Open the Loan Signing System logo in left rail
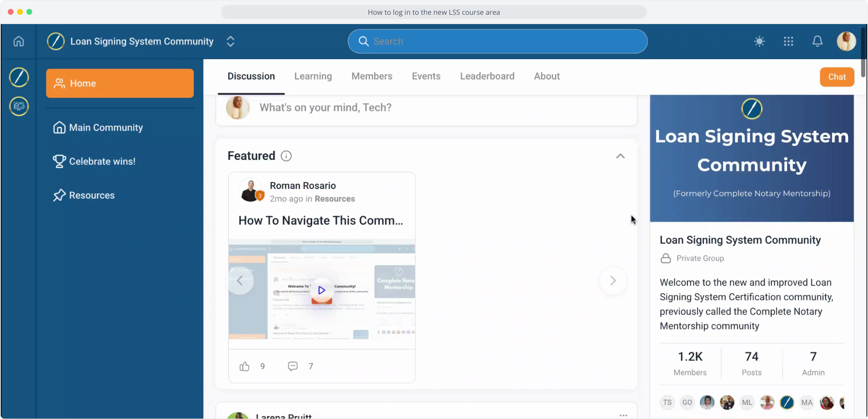This screenshot has height=419, width=868. [x=19, y=77]
